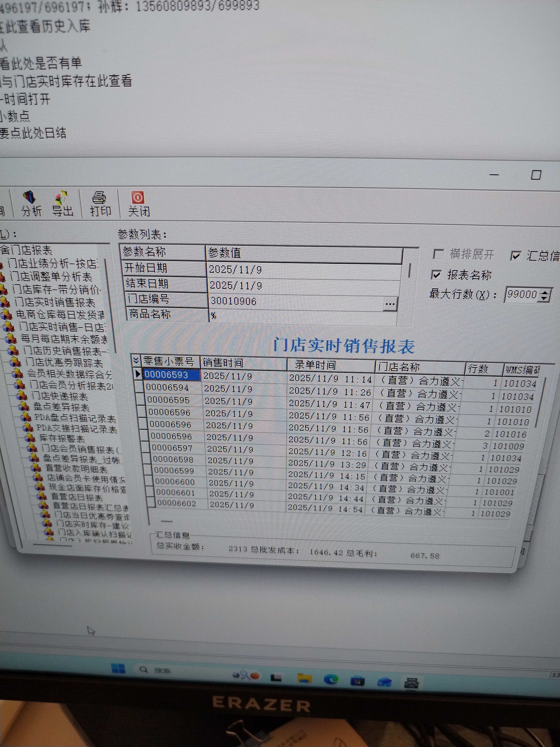This screenshot has width=560, height=747.
Task: Enable the 横排展开 checkbox
Action: tap(438, 254)
